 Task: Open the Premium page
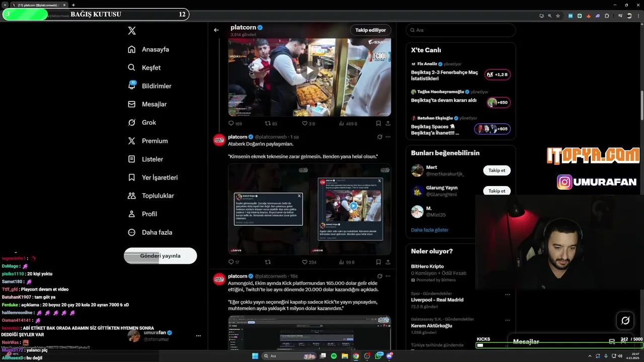coord(147,141)
